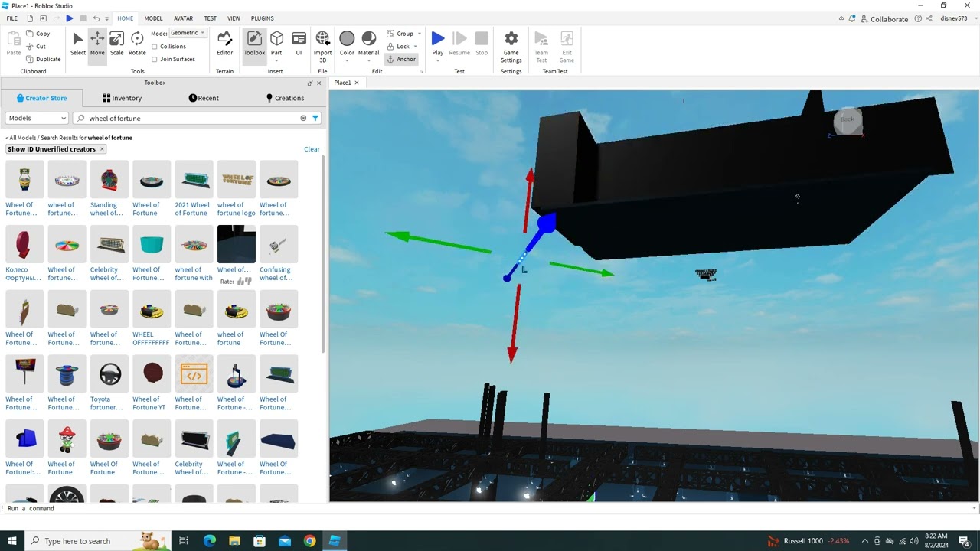Screen dimensions: 980x551
Task: Expand the Part dropdown arrow
Action: click(276, 60)
